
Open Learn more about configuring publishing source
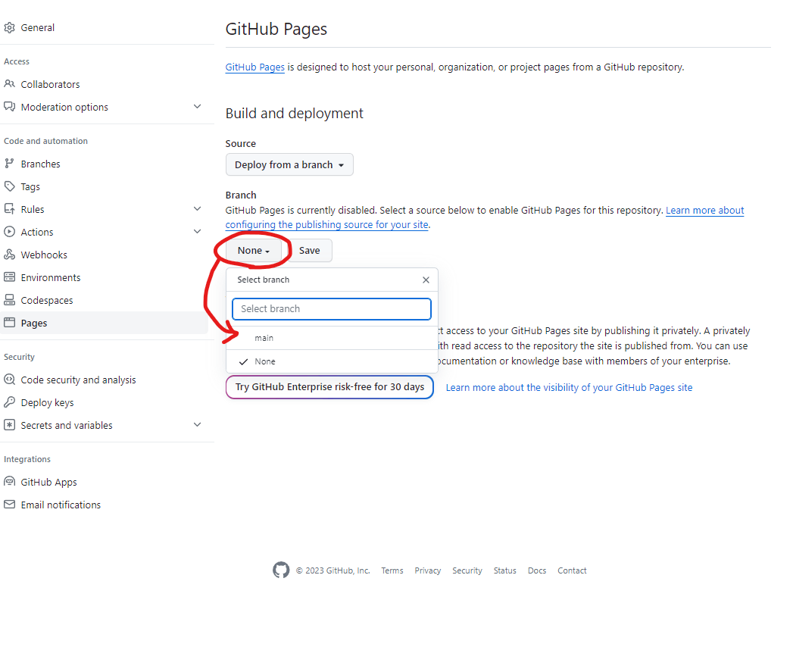click(326, 224)
